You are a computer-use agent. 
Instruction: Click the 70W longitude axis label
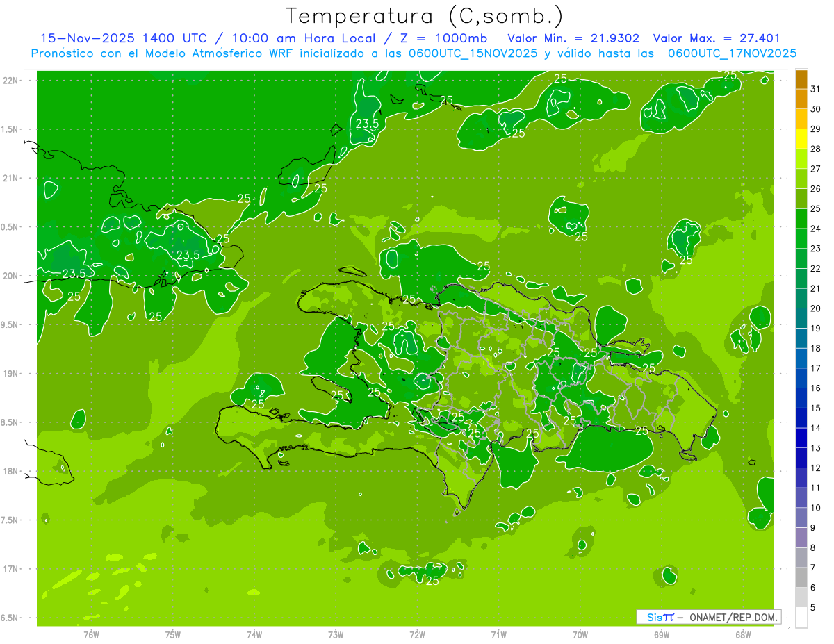[580, 635]
